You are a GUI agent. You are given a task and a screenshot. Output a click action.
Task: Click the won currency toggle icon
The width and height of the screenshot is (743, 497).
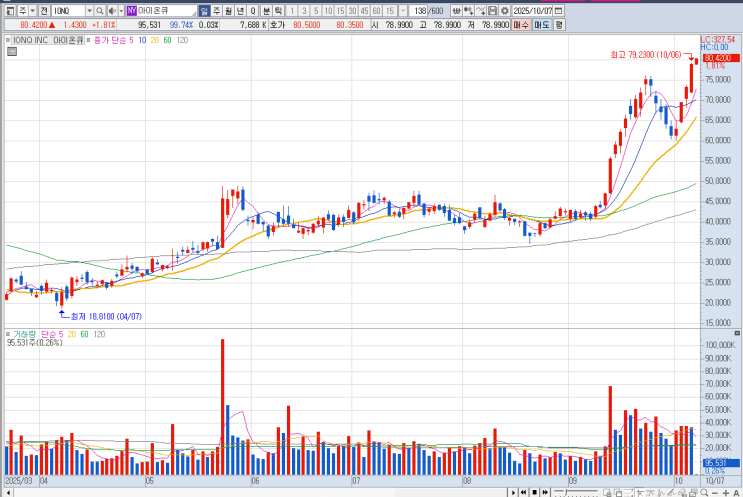click(x=456, y=10)
